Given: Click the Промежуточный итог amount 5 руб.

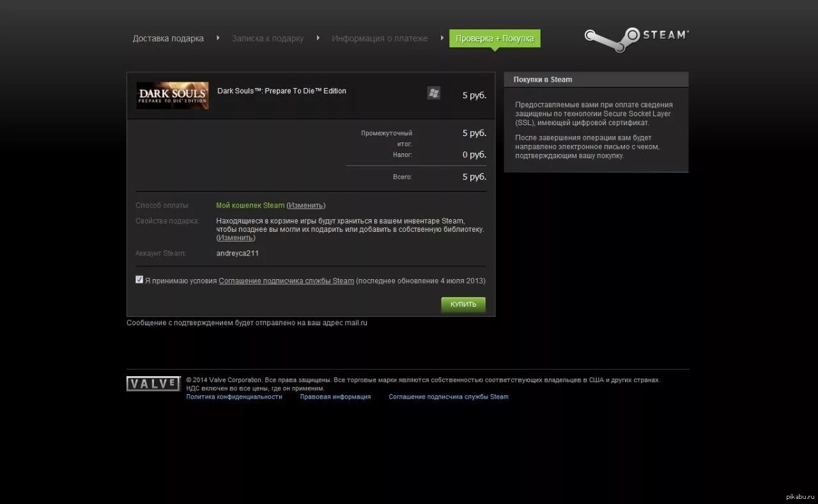Looking at the screenshot, I should (x=474, y=133).
